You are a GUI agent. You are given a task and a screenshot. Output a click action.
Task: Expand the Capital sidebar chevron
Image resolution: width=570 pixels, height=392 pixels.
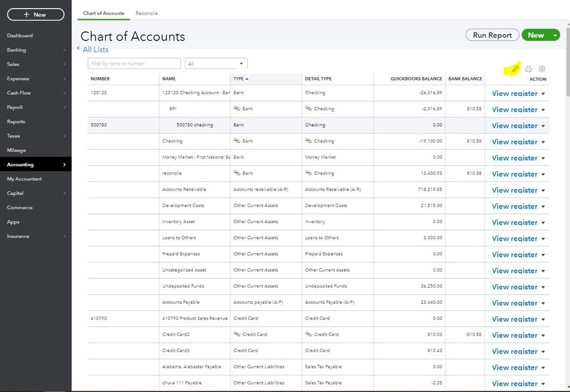[x=64, y=193]
